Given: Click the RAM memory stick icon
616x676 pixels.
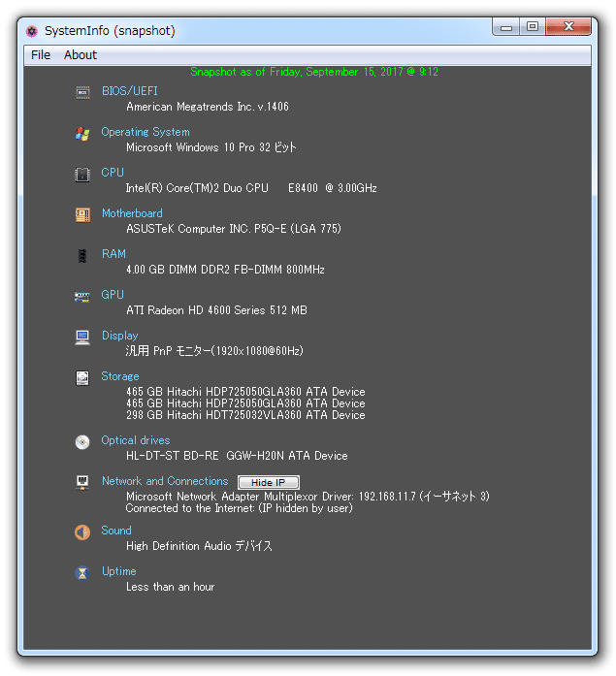Looking at the screenshot, I should tap(82, 256).
